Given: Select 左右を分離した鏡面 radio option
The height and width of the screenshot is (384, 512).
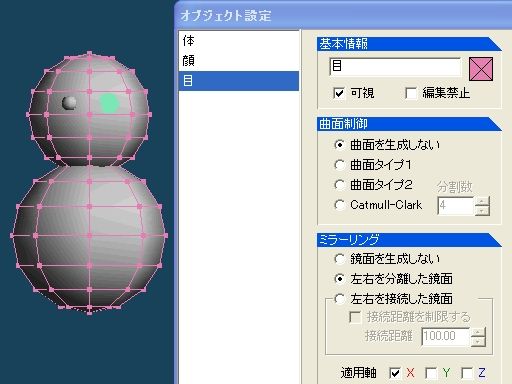Looking at the screenshot, I should click(339, 279).
